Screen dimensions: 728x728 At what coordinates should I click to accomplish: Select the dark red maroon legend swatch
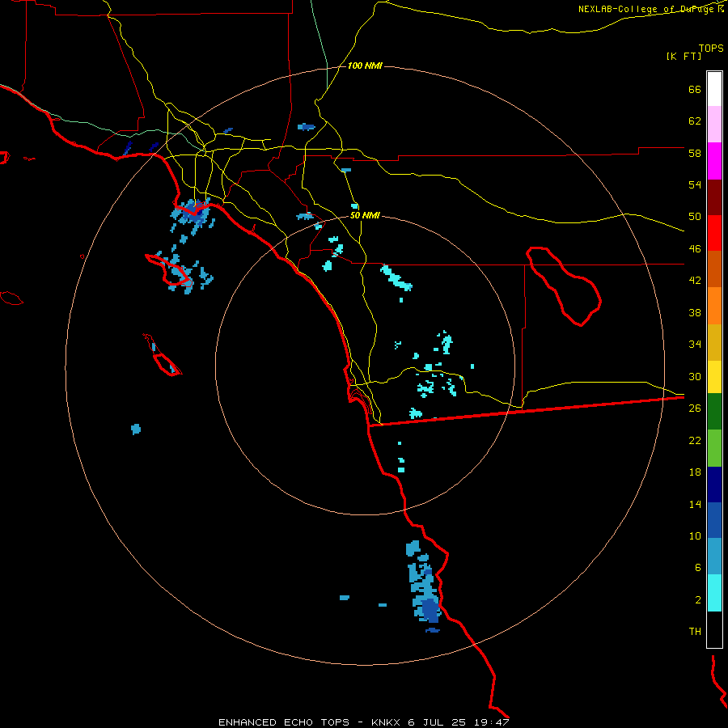[714, 197]
